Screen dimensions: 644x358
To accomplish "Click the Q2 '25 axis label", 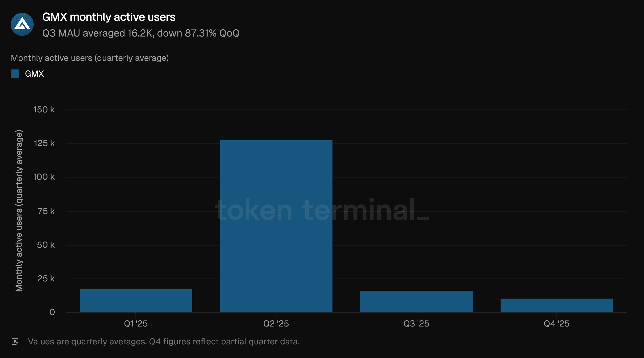I will [276, 324].
